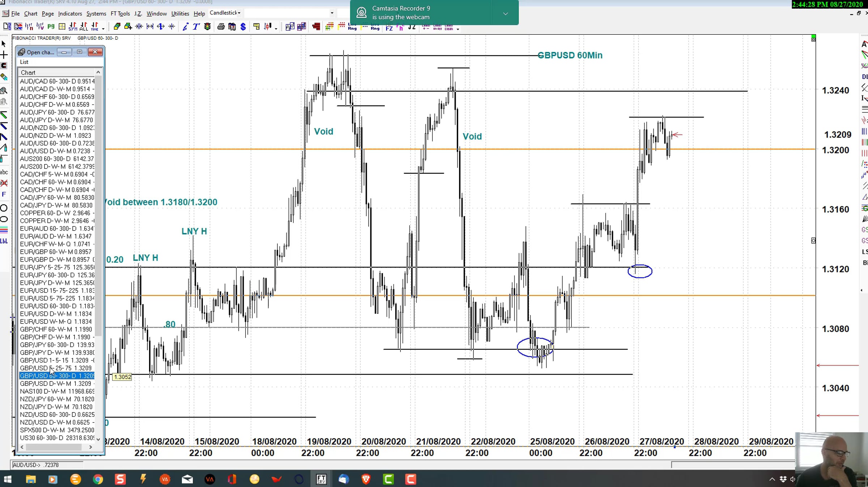Select the circle drawing tool
The width and height of the screenshot is (868, 487).
[x=4, y=208]
